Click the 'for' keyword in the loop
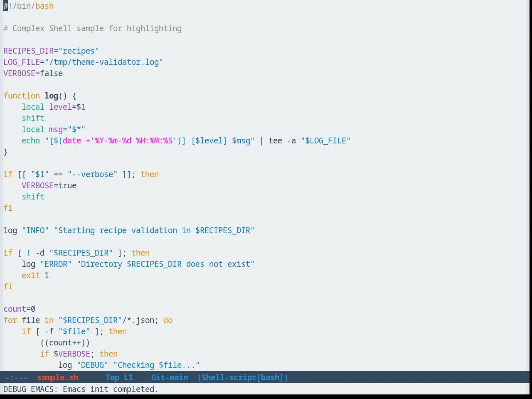This screenshot has width=532, height=399. pyautogui.click(x=10, y=320)
